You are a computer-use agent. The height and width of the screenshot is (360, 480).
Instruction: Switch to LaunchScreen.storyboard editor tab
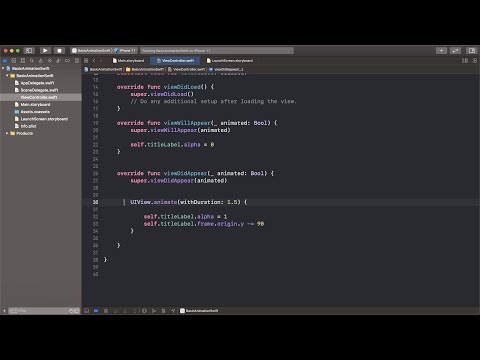click(230, 61)
